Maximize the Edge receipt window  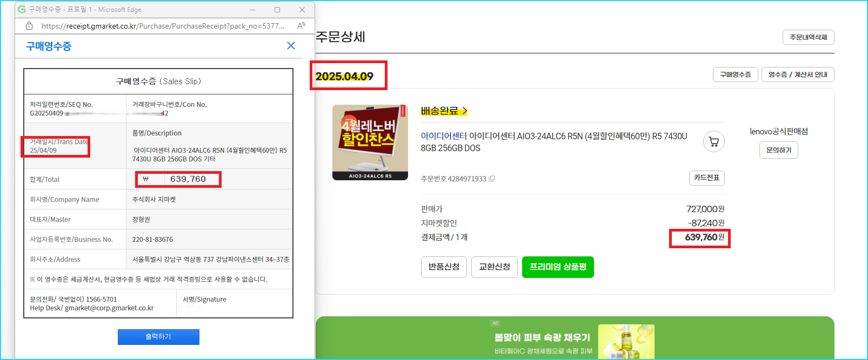click(277, 10)
